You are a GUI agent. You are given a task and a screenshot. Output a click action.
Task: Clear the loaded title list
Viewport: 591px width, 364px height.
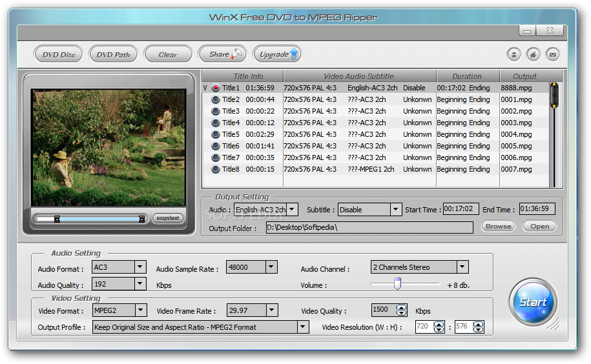tap(168, 55)
